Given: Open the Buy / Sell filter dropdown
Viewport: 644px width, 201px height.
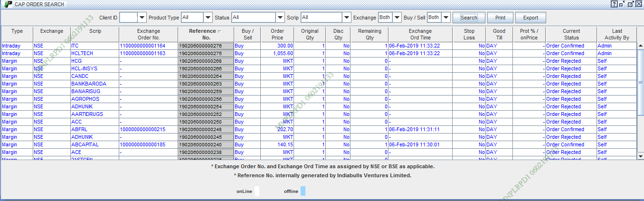Looking at the screenshot, I should click(446, 18).
